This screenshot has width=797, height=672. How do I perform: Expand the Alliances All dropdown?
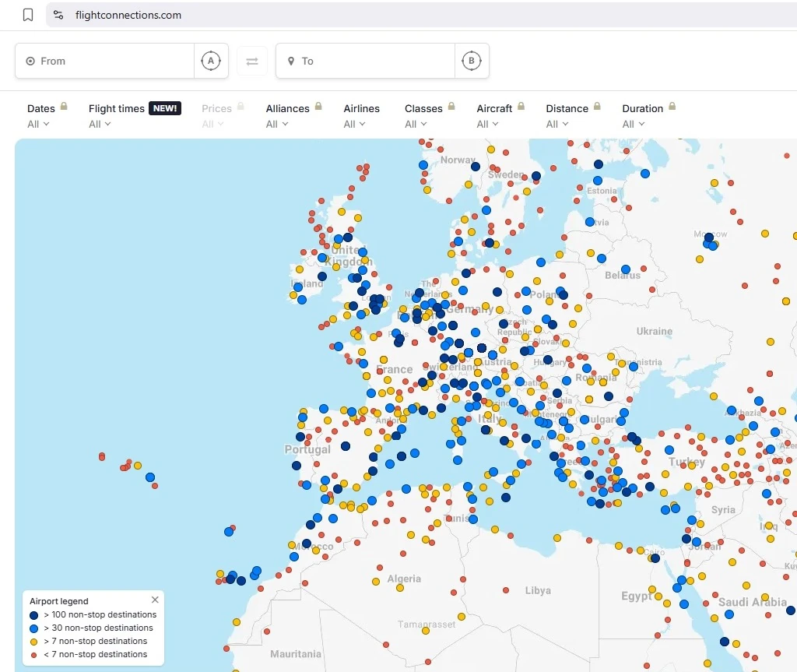[x=277, y=124]
